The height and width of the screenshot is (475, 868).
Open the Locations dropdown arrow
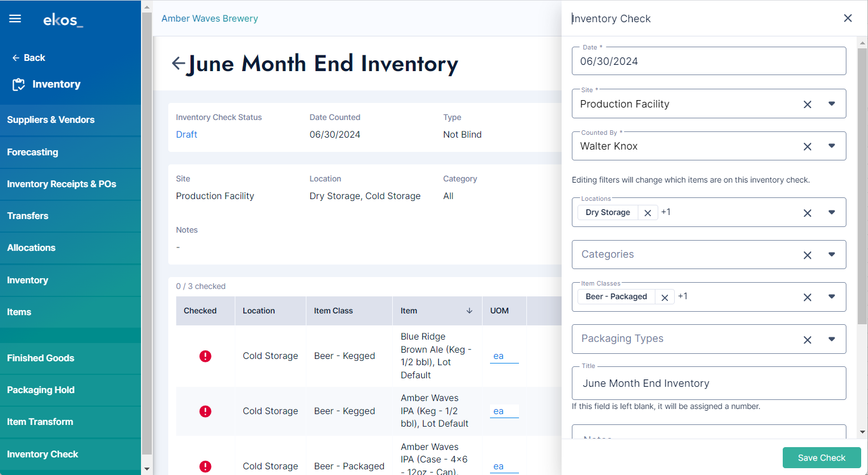click(832, 212)
